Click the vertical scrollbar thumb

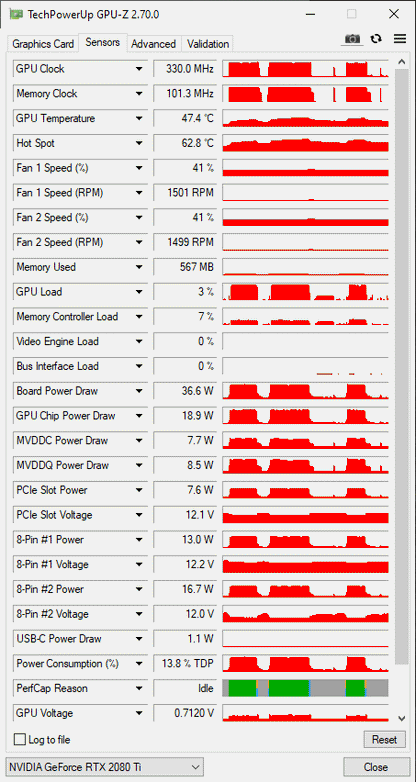tap(402, 367)
